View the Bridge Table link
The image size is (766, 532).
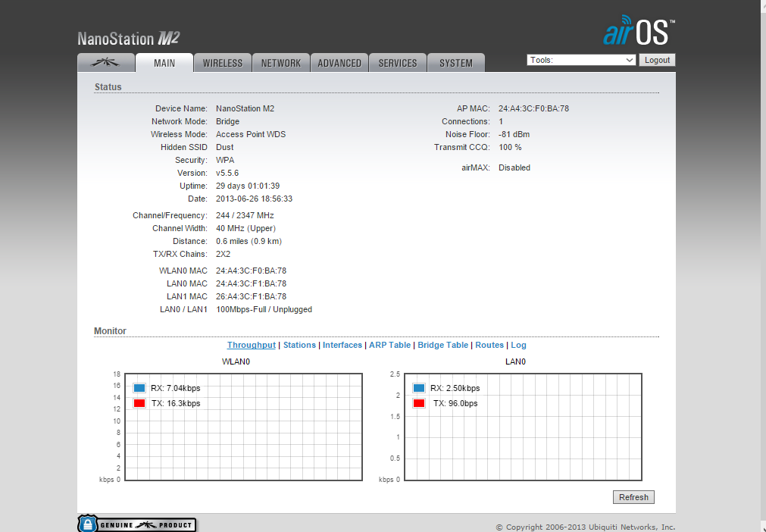(x=442, y=345)
